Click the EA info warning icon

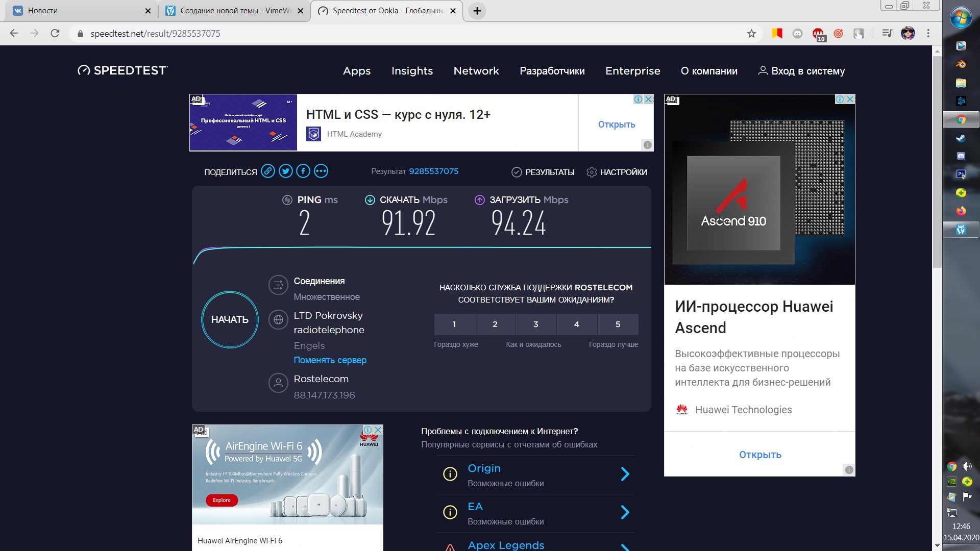click(x=450, y=512)
